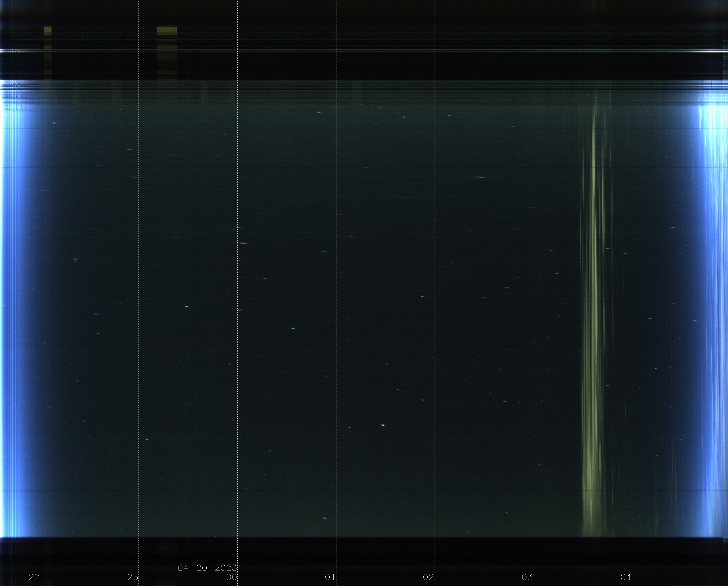Click the 23 hour label
Image resolution: width=728 pixels, height=586 pixels.
pos(133,577)
